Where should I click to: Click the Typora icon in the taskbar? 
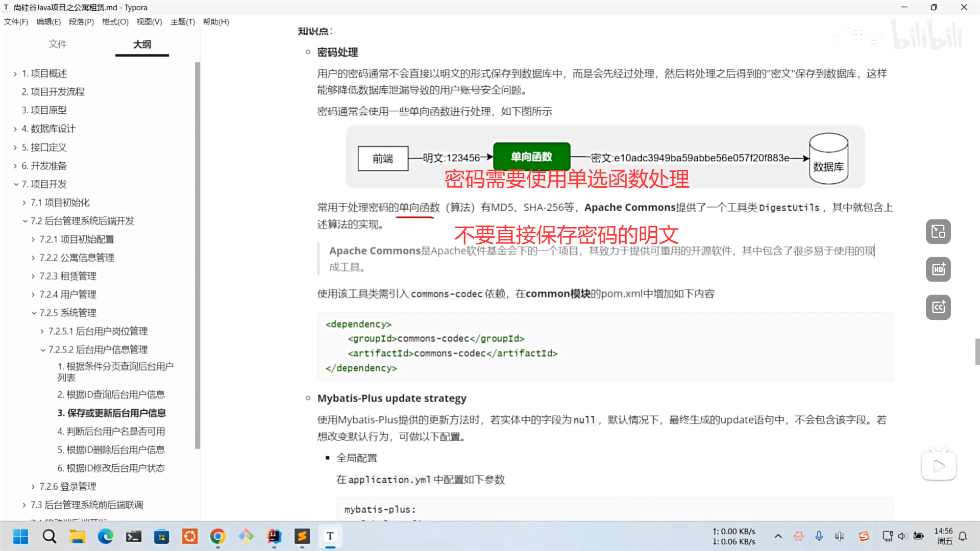[x=330, y=536]
